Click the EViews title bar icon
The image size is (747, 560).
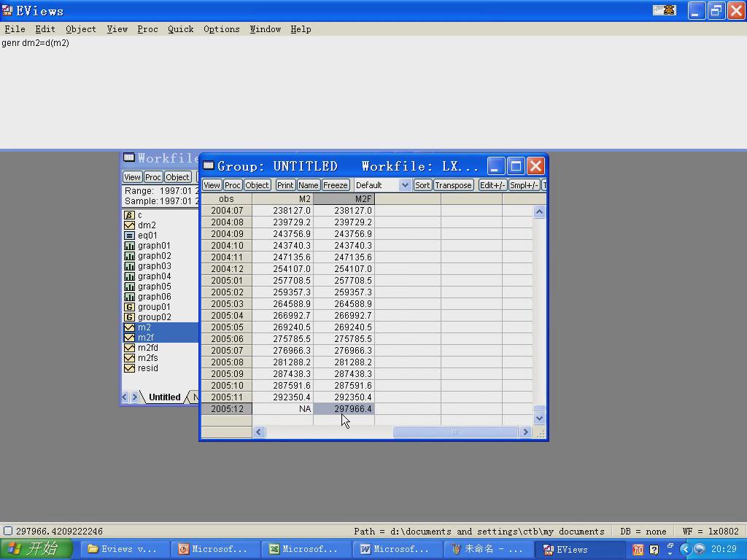(x=7, y=10)
